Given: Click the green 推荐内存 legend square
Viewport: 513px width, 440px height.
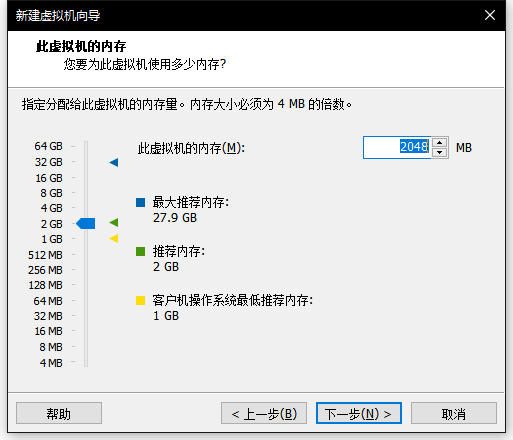Looking at the screenshot, I should (141, 251).
